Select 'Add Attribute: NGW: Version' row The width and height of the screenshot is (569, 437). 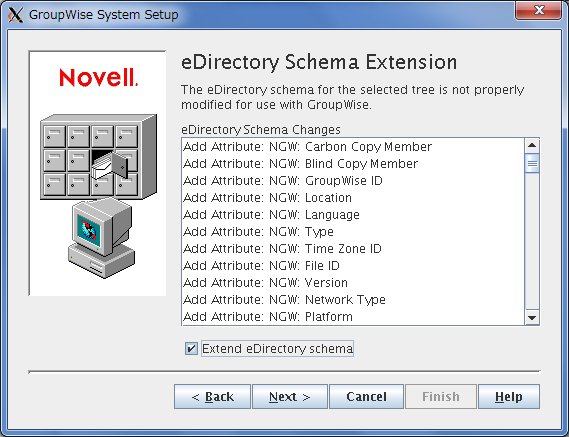(353, 283)
